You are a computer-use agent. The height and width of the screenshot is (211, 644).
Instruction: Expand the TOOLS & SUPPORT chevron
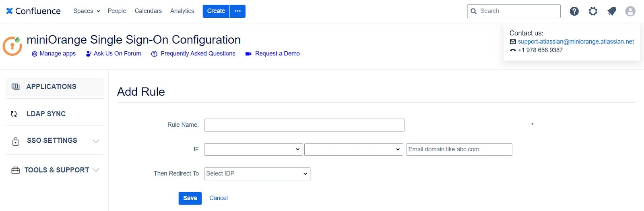point(96,170)
